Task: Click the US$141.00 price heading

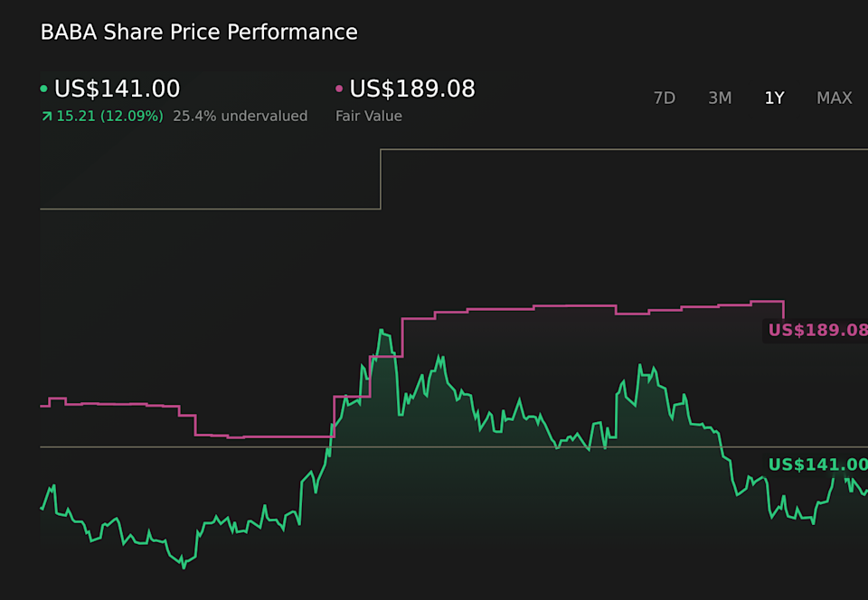Action: (x=118, y=89)
